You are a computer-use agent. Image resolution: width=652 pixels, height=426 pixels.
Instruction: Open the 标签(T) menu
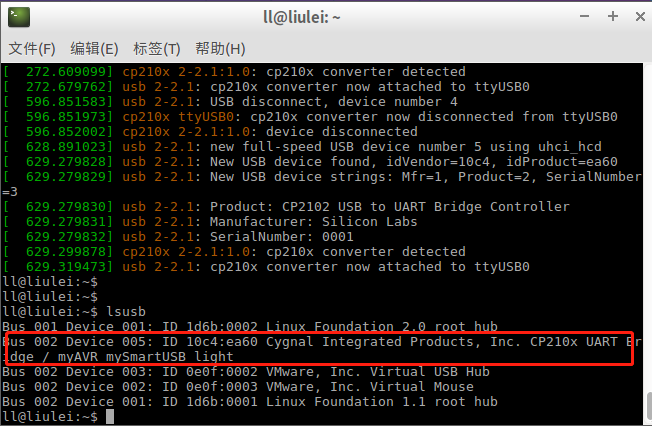click(x=157, y=49)
